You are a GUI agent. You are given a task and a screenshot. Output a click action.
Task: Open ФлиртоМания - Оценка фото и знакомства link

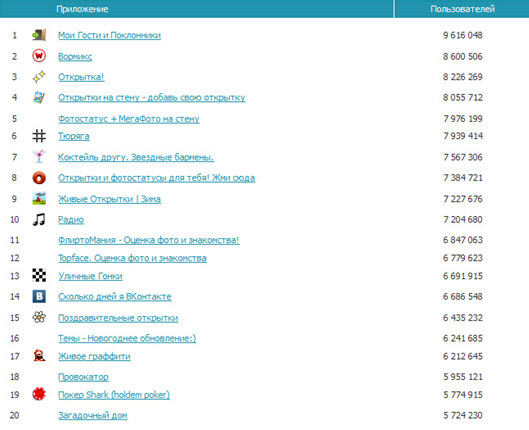[149, 240]
